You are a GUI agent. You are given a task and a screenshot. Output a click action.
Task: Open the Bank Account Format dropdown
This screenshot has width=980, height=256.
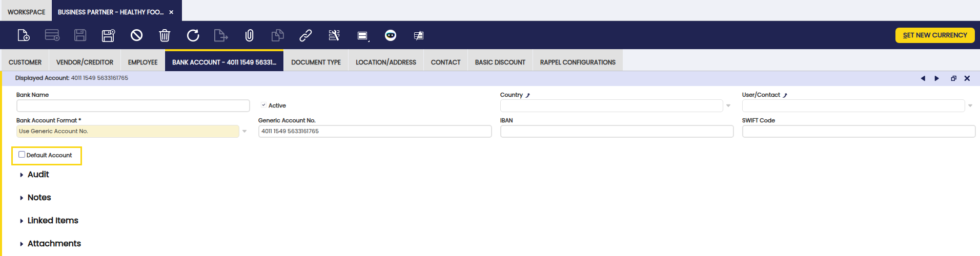point(244,132)
